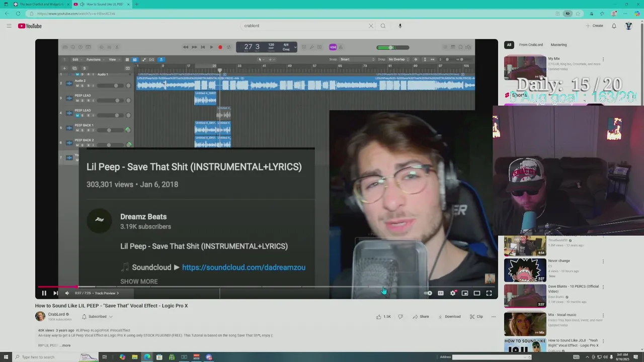Screen dimensions: 644x362
Task: Create a Clip of the video
Action: coord(476,317)
